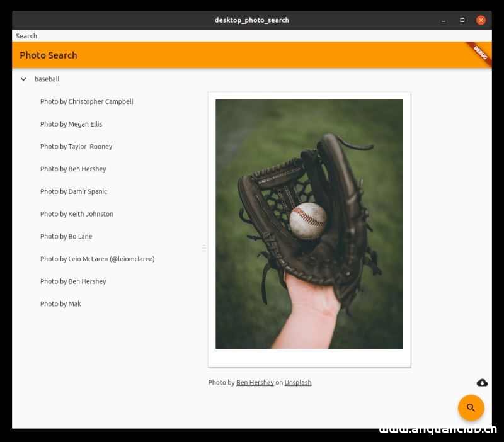Select Photo by Leio McLaren
504x442 pixels.
[x=97, y=259]
